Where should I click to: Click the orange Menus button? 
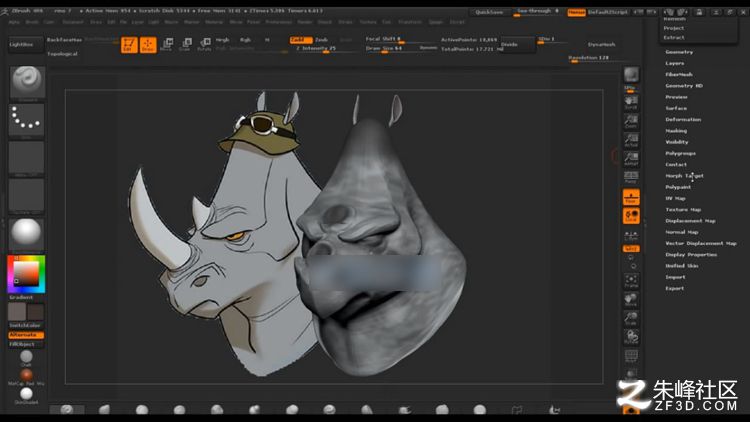(576, 12)
